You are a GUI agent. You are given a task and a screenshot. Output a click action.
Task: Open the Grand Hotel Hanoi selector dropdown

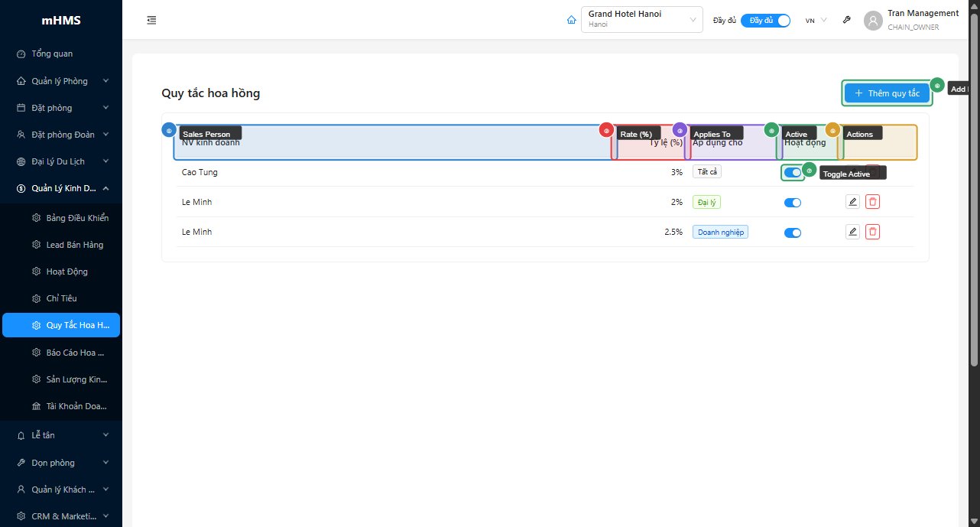(x=641, y=20)
